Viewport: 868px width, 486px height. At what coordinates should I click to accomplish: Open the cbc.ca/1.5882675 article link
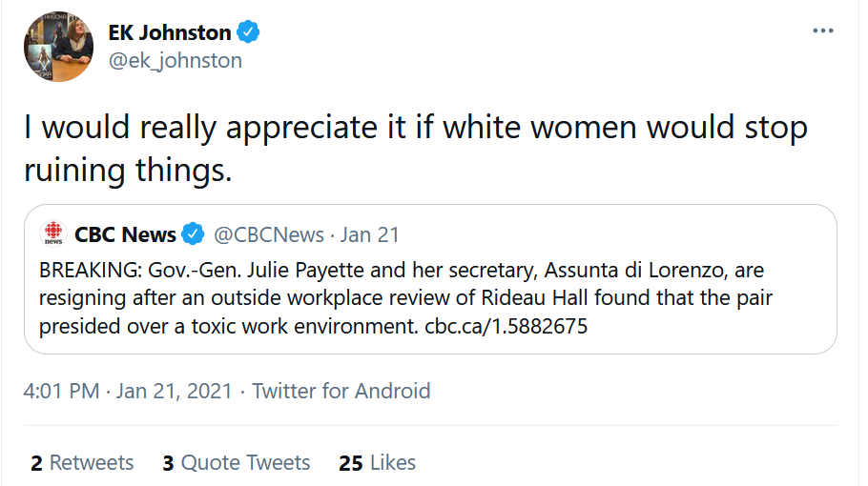pyautogui.click(x=506, y=326)
